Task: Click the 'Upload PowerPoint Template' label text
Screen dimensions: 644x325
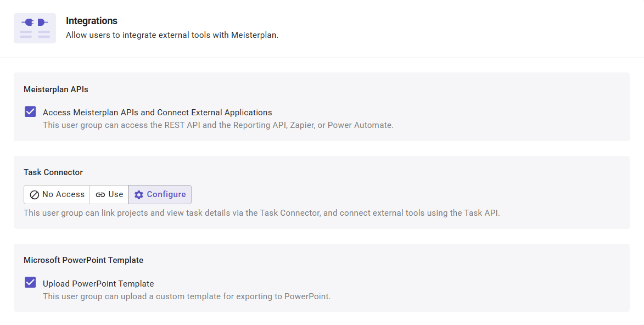Action: click(x=98, y=284)
